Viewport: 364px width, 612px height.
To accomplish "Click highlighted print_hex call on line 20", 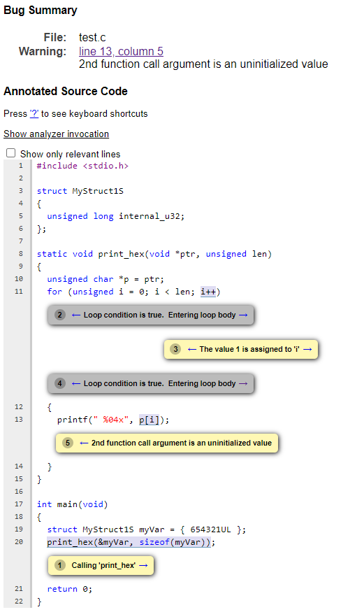I will tap(129, 542).
